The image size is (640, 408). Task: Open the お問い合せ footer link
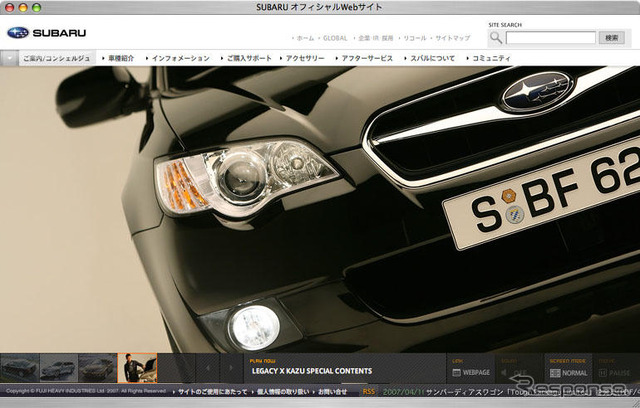click(333, 392)
